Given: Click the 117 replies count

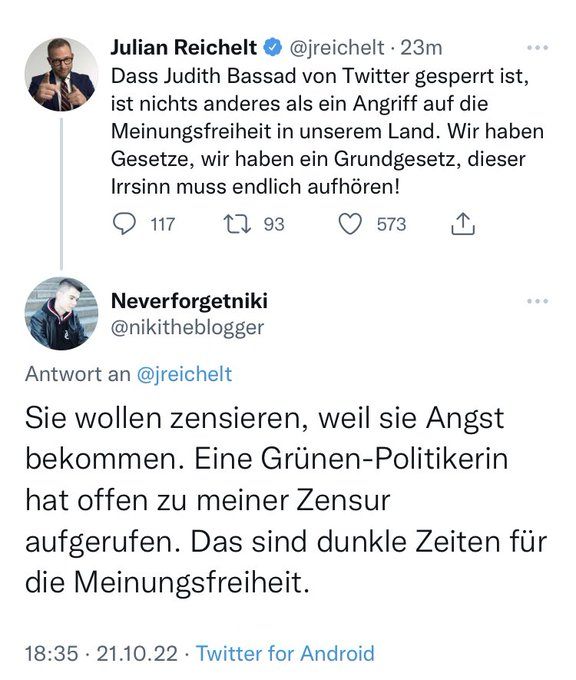Looking at the screenshot, I should pyautogui.click(x=162, y=224).
